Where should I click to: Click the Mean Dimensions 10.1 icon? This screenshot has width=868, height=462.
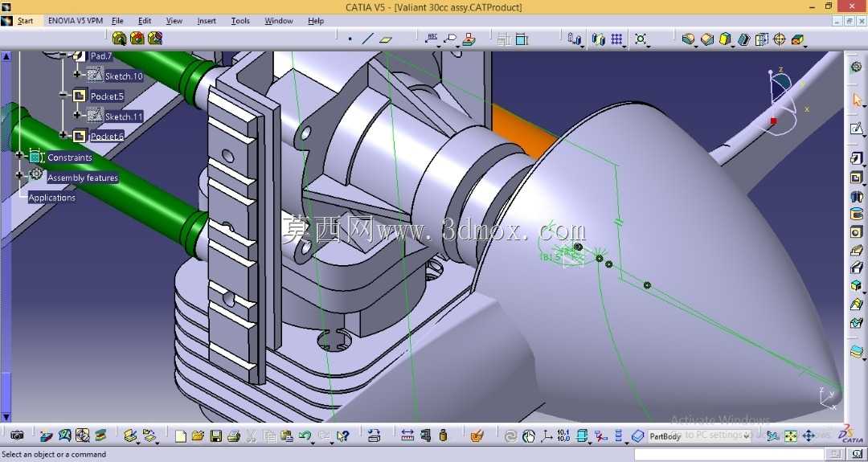tap(563, 435)
